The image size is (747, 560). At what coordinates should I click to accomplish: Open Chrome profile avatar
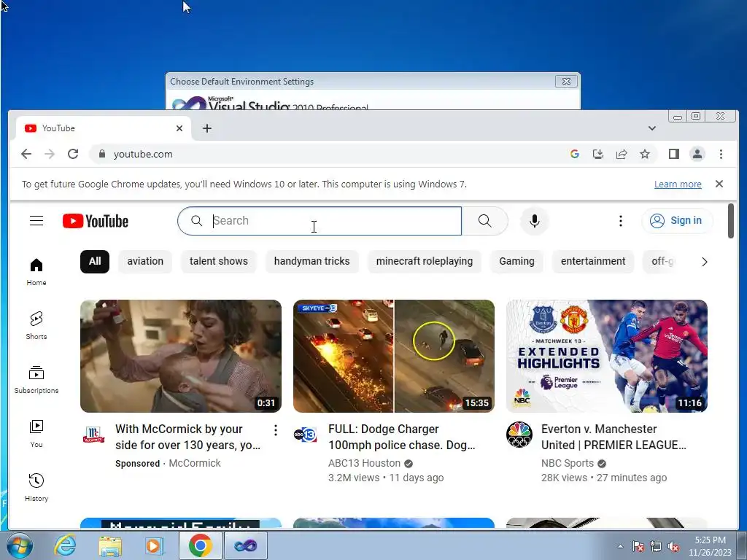[x=697, y=154]
